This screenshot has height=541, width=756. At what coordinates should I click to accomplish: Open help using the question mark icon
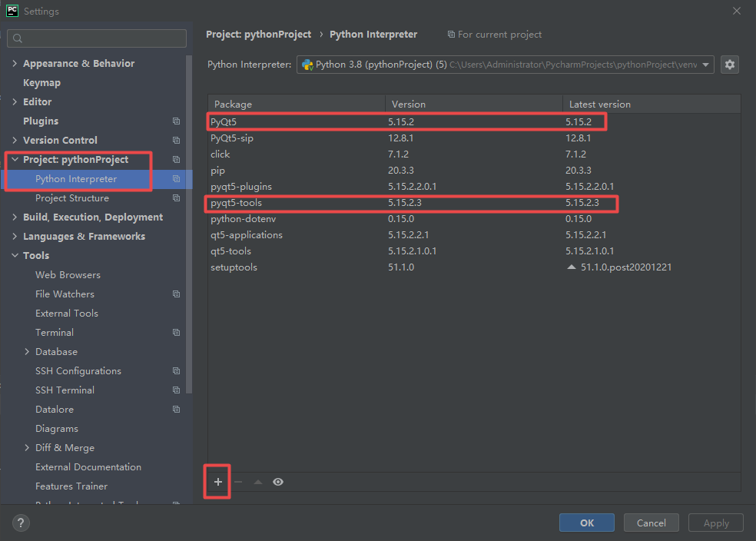coord(20,523)
